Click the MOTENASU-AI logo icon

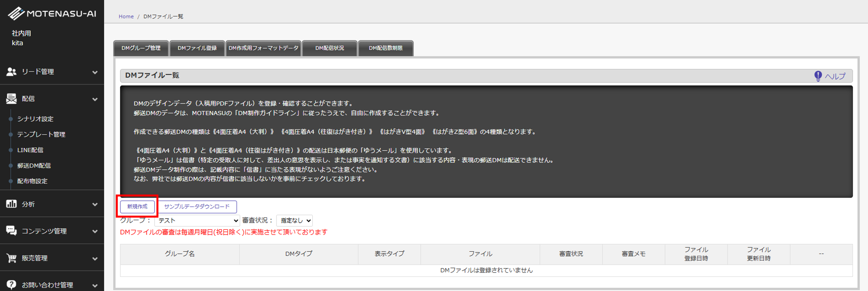coord(16,14)
